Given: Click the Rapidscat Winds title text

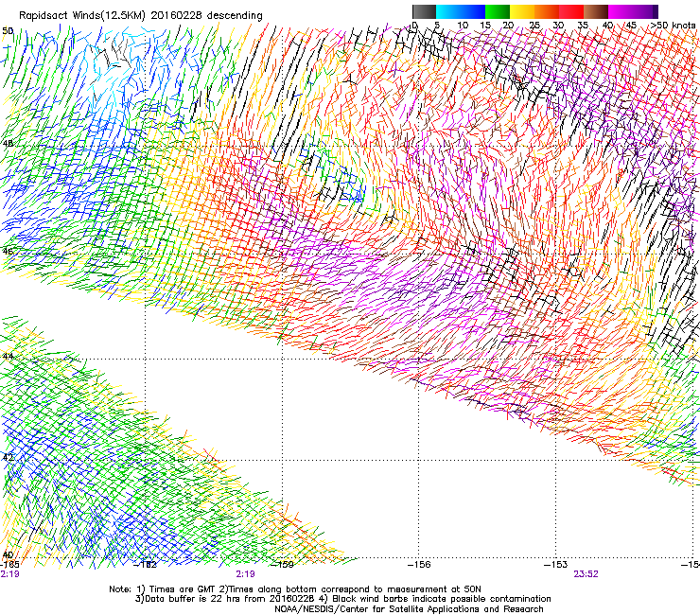Looking at the screenshot, I should [x=141, y=15].
